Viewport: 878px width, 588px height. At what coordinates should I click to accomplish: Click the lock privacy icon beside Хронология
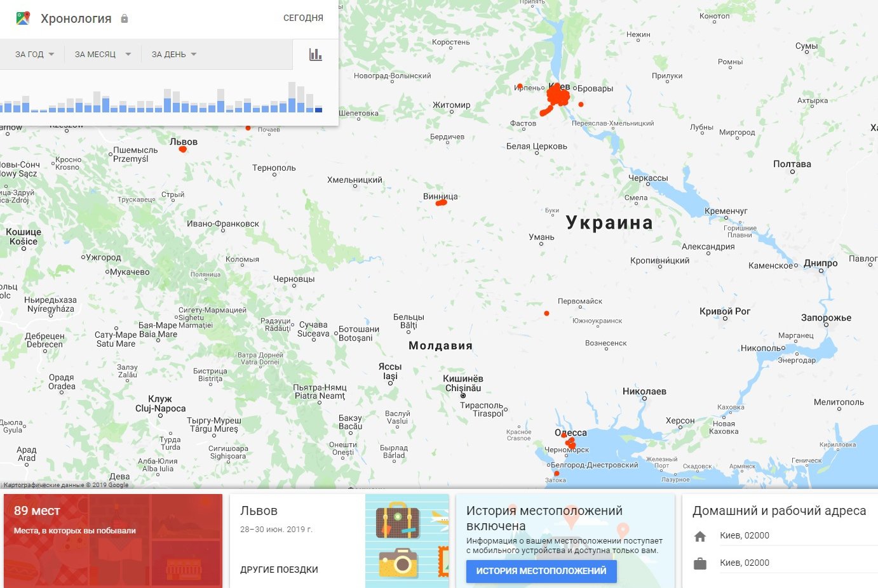pyautogui.click(x=125, y=18)
